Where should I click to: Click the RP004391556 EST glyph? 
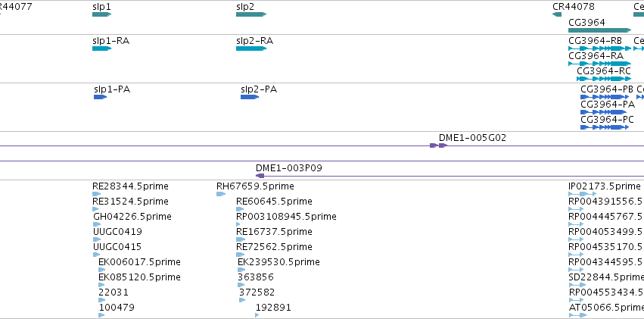click(x=576, y=209)
